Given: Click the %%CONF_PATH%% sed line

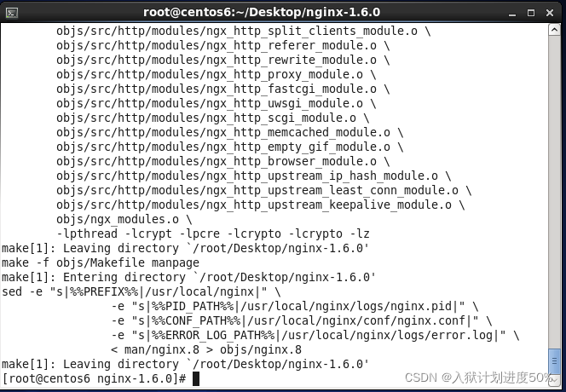Looking at the screenshot, I should point(302,320).
